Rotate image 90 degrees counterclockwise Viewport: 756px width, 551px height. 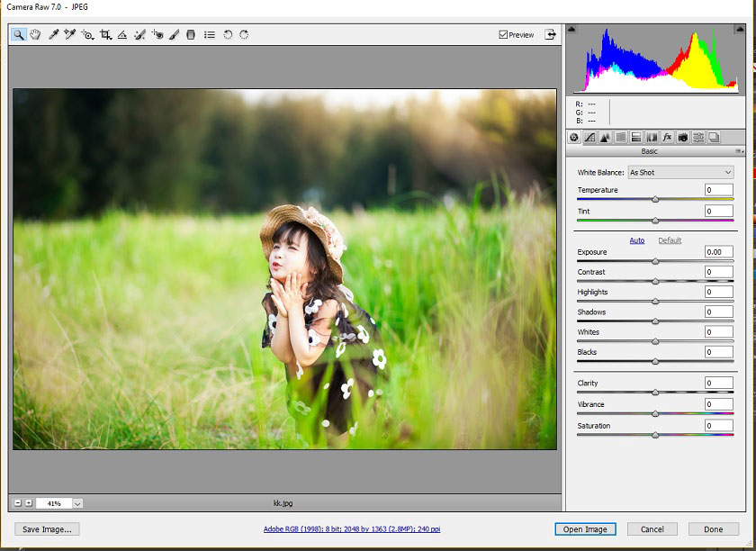pos(228,35)
